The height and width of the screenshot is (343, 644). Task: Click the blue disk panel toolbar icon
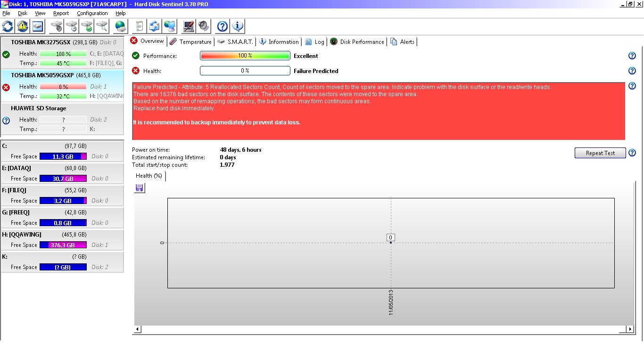point(38,26)
